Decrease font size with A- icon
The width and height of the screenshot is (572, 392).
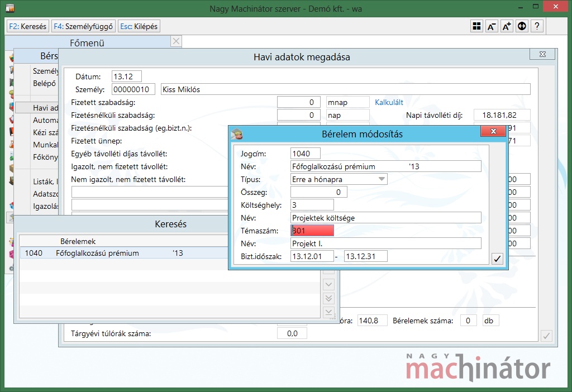tap(492, 26)
